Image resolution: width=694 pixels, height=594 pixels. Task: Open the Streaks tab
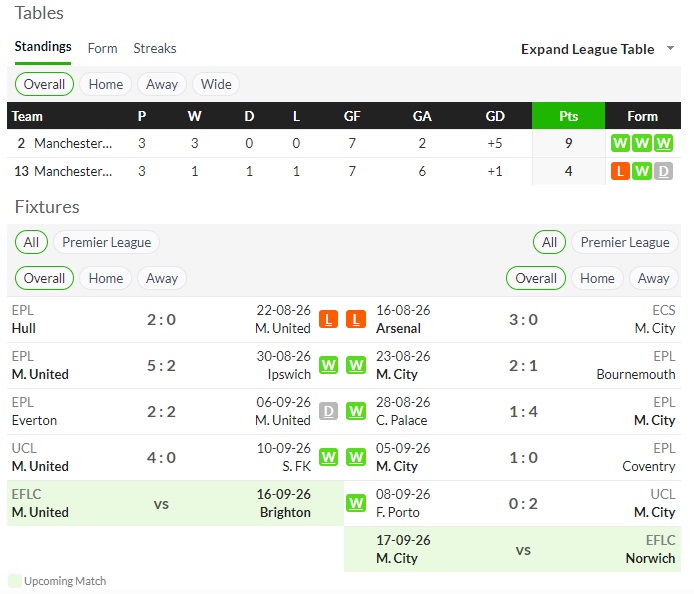click(x=155, y=48)
